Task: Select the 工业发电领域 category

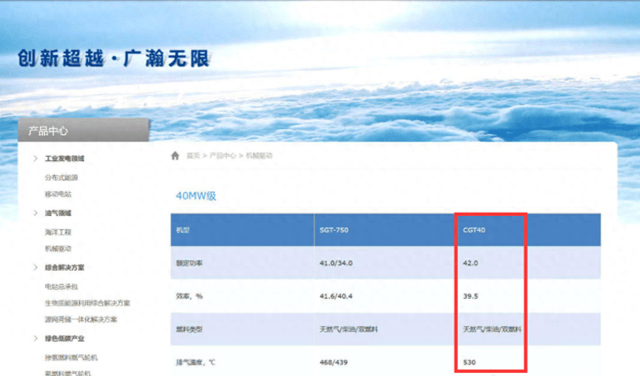Action: 64,158
